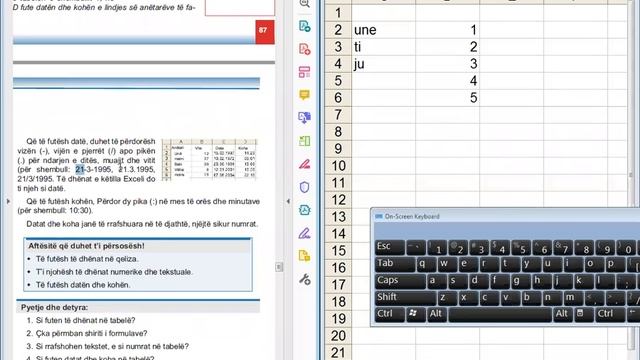Click the spreadsheet vertical scrollbar
Viewport: 640px width, 360px height.
pos(631,176)
